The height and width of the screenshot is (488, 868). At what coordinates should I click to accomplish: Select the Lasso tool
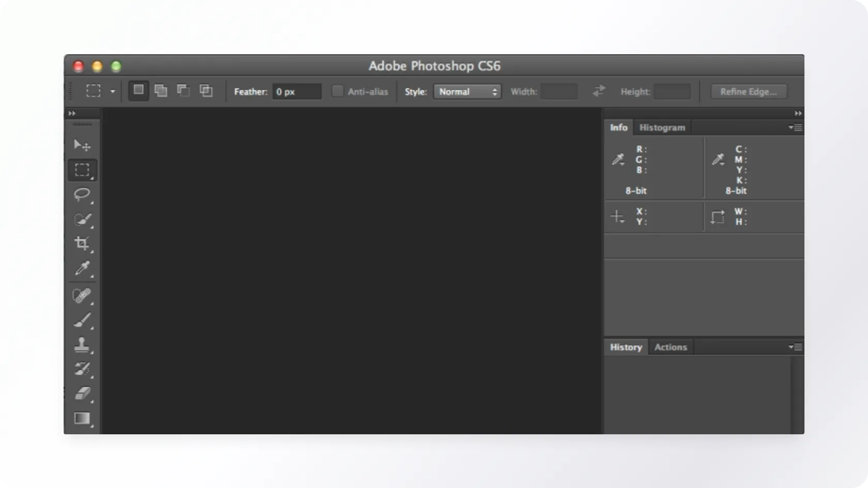click(82, 195)
